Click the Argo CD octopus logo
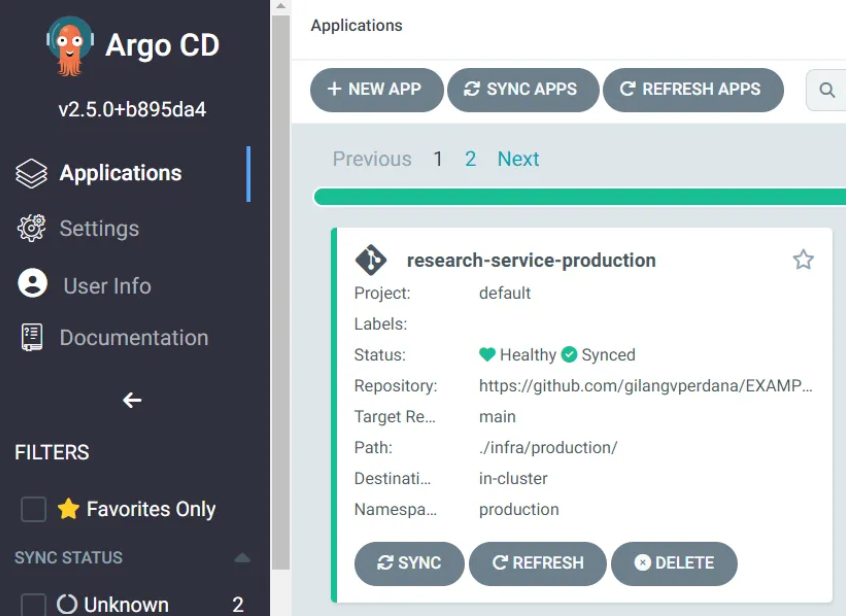The image size is (846, 616). [x=70, y=45]
